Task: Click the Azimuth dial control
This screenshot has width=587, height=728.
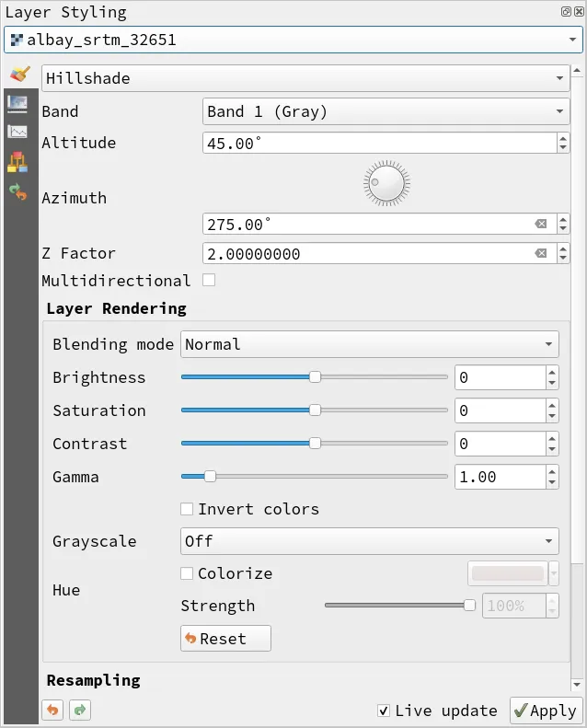Action: (x=386, y=183)
